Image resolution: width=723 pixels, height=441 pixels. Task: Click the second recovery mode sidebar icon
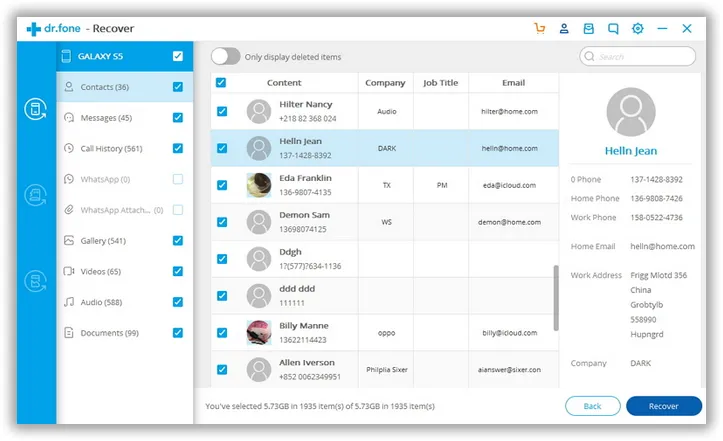[36, 195]
